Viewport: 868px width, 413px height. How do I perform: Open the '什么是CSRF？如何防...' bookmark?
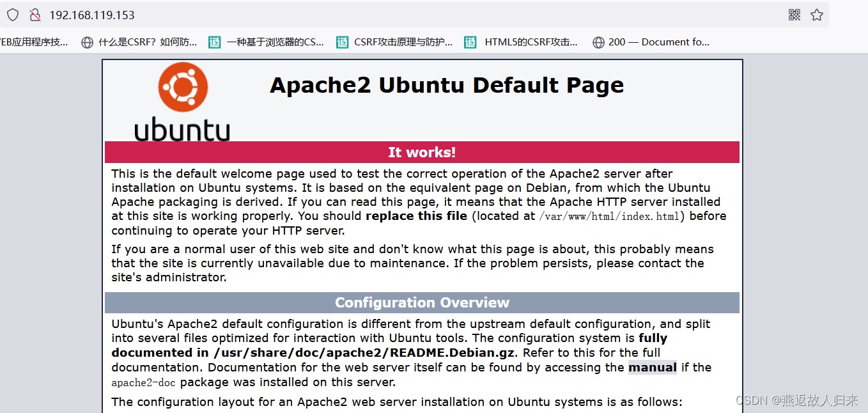[139, 42]
